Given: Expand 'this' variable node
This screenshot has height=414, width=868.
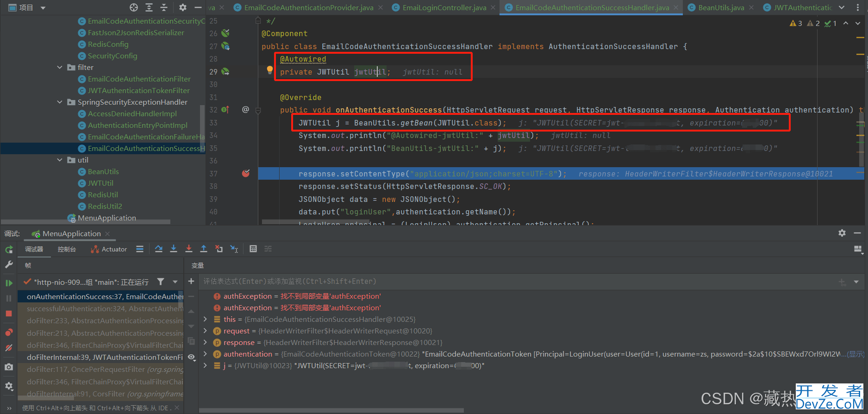Looking at the screenshot, I should pyautogui.click(x=206, y=319).
